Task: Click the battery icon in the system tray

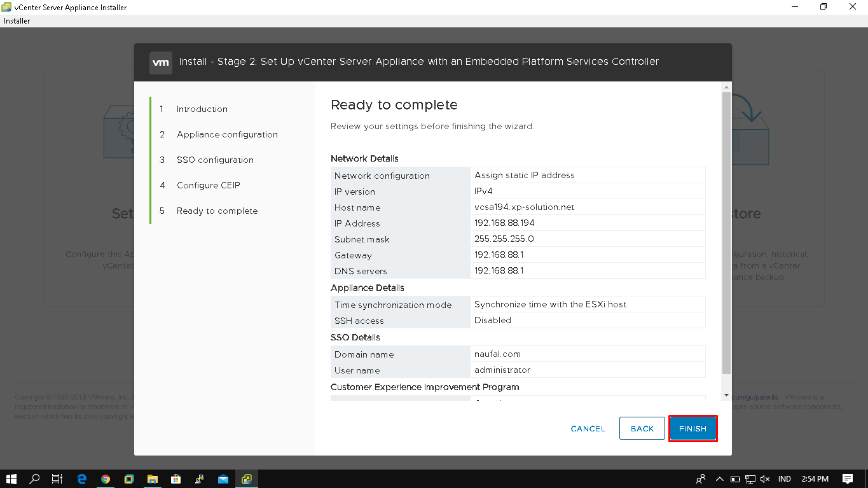Action: tap(734, 478)
